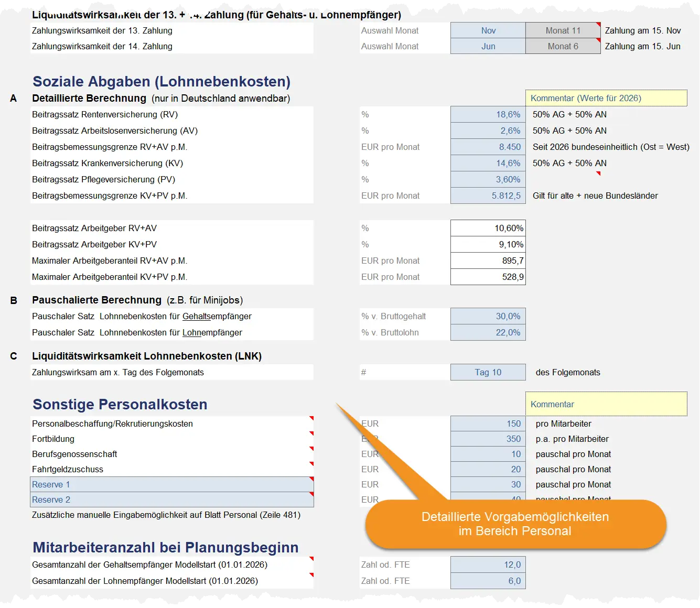Select the Arbeitslosenversicherung rate cell showing 2,6%

coord(488,131)
